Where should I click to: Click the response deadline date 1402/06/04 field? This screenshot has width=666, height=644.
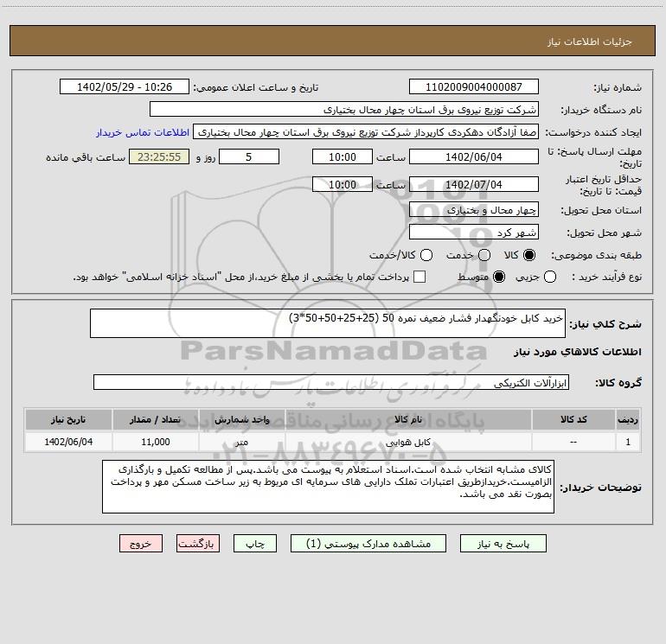[x=474, y=156]
